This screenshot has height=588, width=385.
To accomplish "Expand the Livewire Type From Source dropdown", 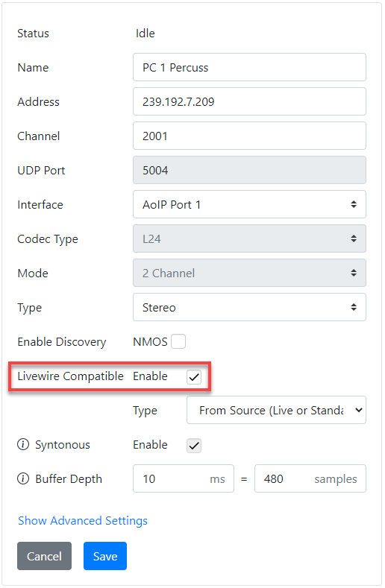I will [277, 410].
